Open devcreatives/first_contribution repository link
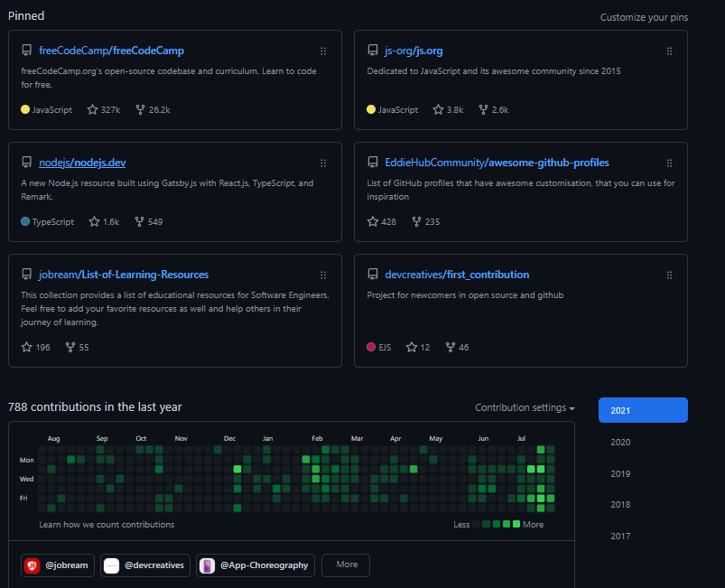The image size is (725, 588). [x=457, y=275]
